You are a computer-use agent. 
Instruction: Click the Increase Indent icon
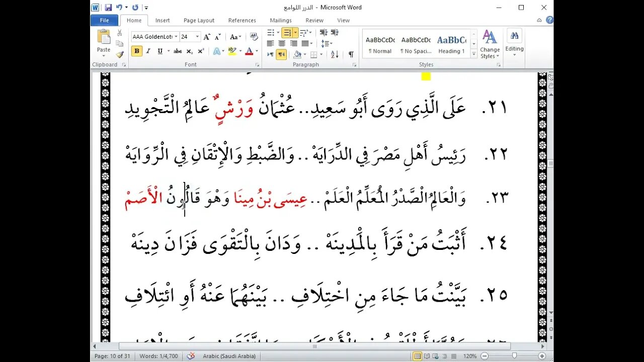click(335, 33)
